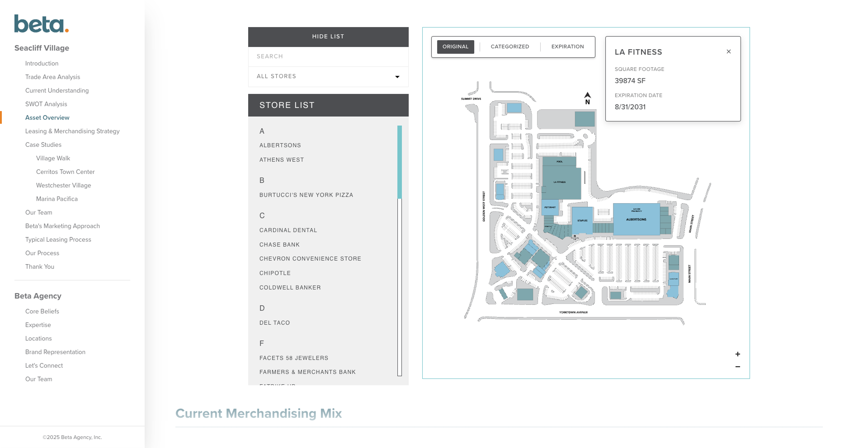
Task: Open the All Stores dropdown
Action: [328, 77]
